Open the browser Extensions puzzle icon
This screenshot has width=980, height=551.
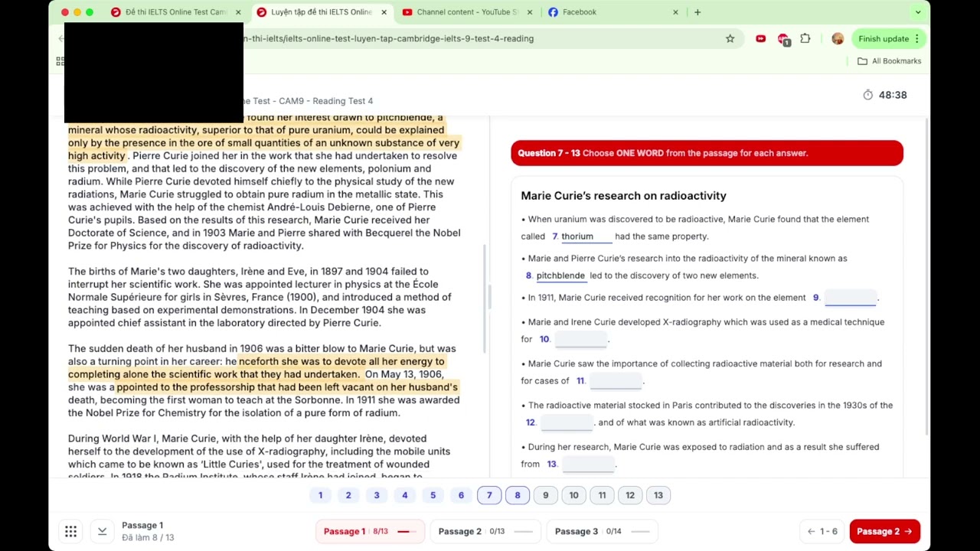click(x=805, y=38)
